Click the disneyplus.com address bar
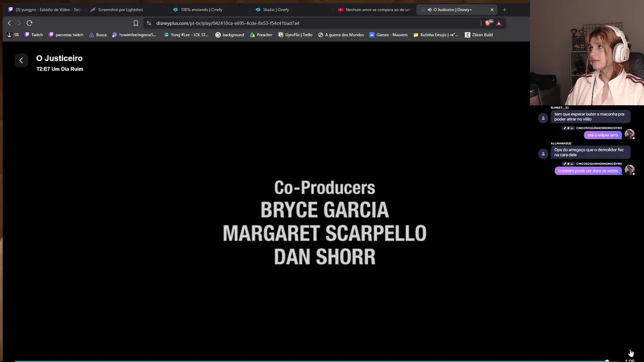 point(312,23)
